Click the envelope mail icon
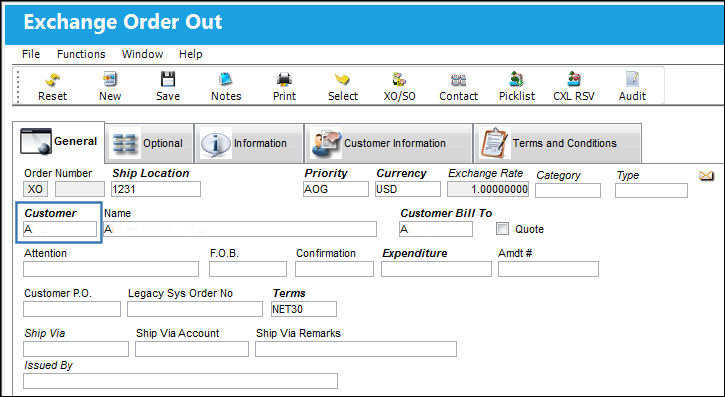Image resolution: width=725 pixels, height=397 pixels. pyautogui.click(x=706, y=176)
